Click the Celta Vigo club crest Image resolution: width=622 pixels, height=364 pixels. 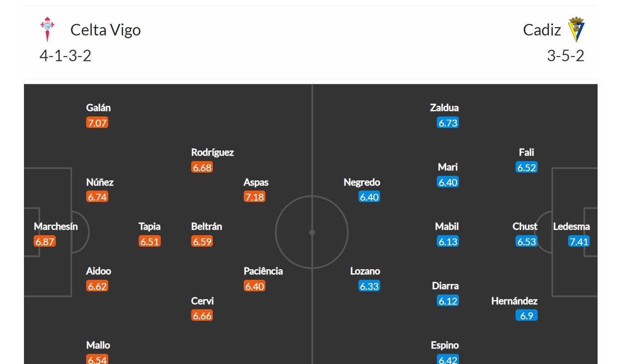click(x=47, y=29)
